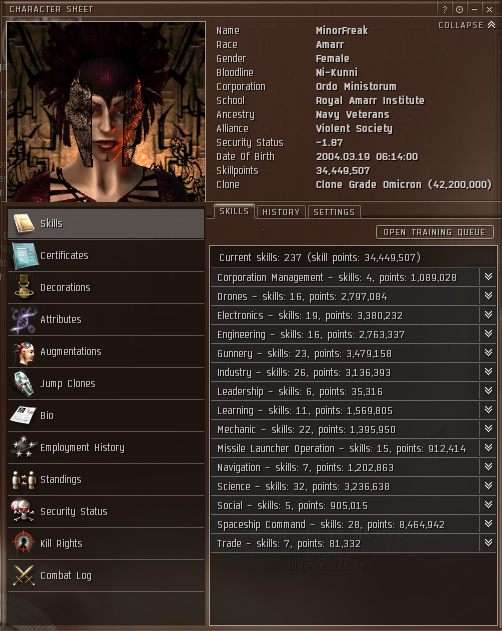Expand the Gunnery skill group
The image size is (502, 631).
(x=488, y=353)
